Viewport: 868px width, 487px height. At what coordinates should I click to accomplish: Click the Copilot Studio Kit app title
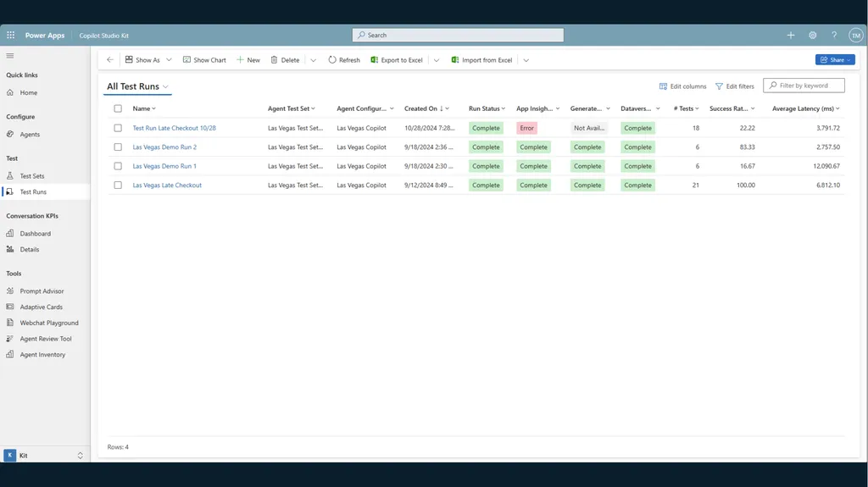tap(103, 36)
